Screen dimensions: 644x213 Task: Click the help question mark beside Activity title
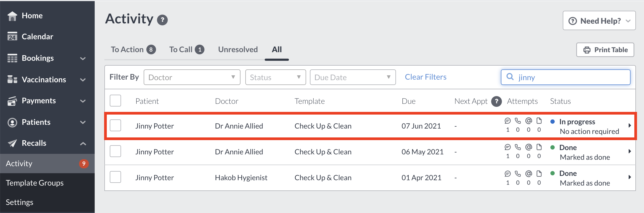click(162, 20)
